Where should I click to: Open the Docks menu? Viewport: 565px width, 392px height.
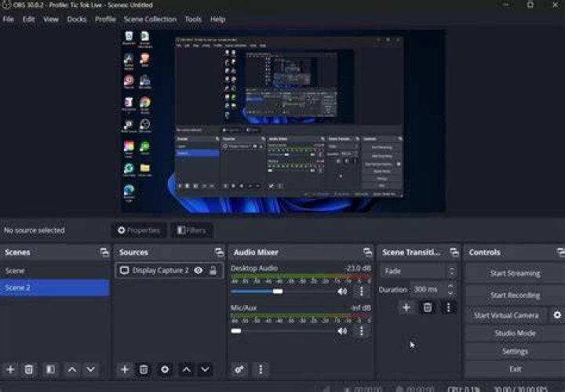(77, 19)
